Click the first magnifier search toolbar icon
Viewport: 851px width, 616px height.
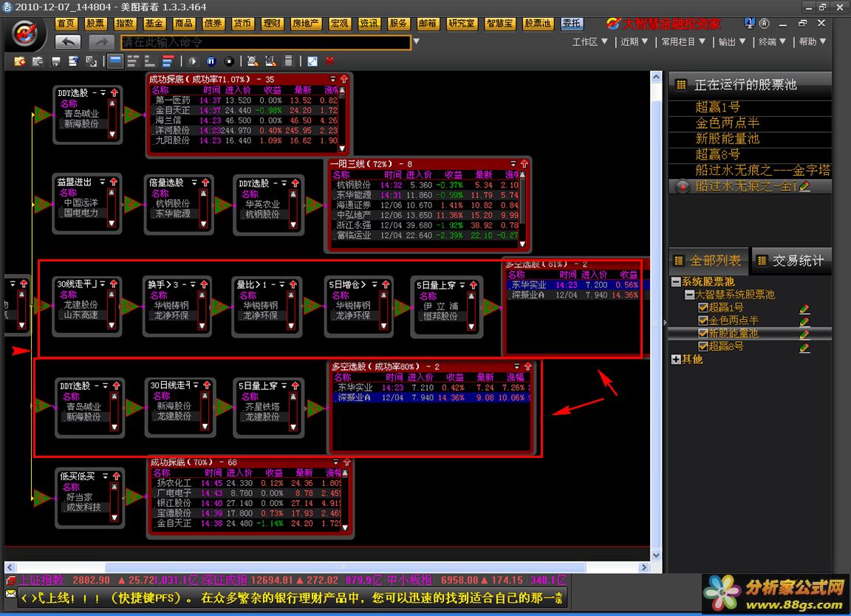coord(253,61)
